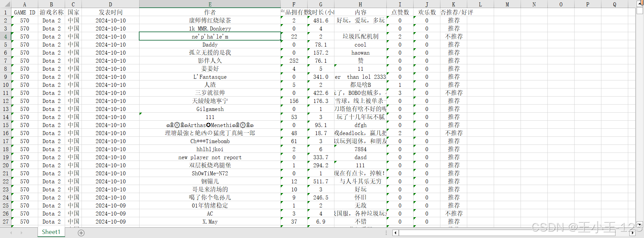Select column E header
644x238 pixels.
210,4
